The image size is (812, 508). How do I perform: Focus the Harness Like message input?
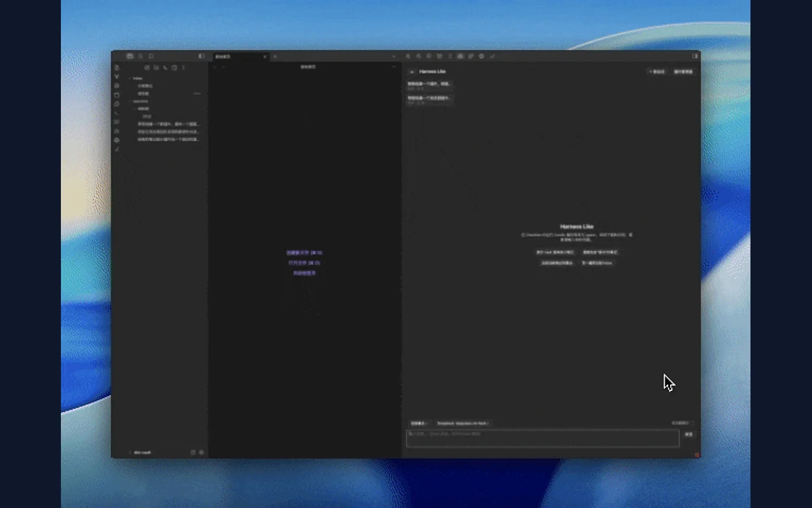click(542, 438)
